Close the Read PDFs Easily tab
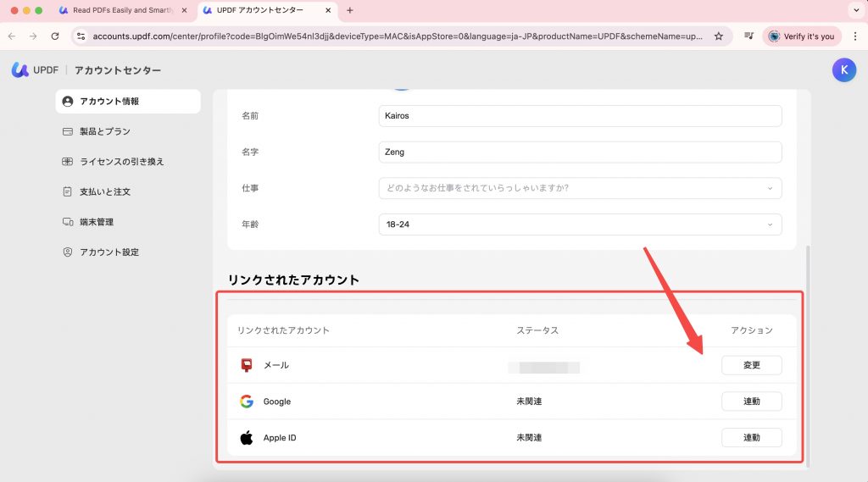 pos(184,10)
